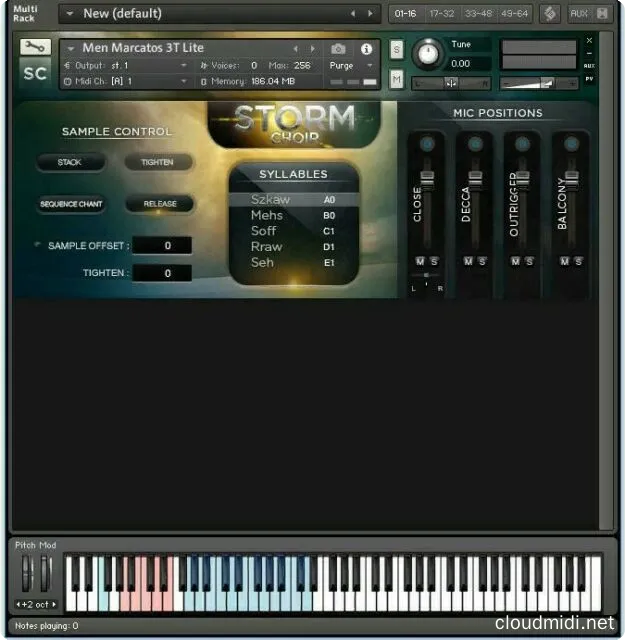This screenshot has width=625, height=640.
Task: Click the SC logo icon
Action: point(34,73)
